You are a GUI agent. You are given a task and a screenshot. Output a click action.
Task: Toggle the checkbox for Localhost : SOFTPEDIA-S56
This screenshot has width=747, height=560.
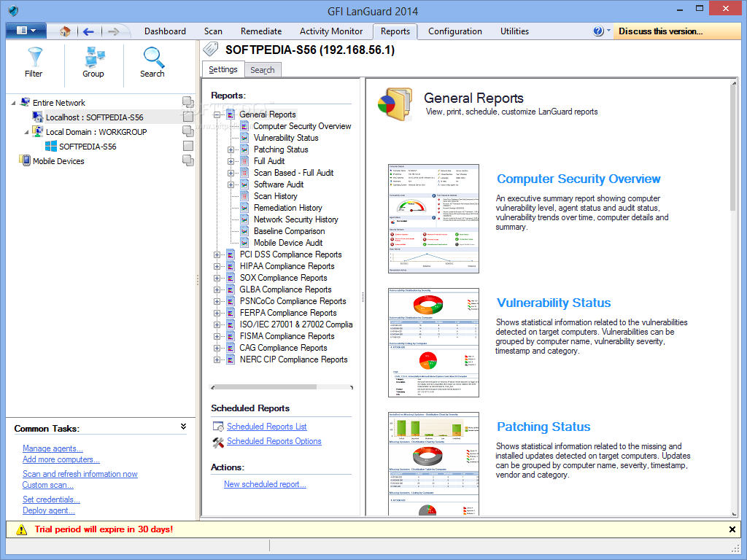click(188, 117)
